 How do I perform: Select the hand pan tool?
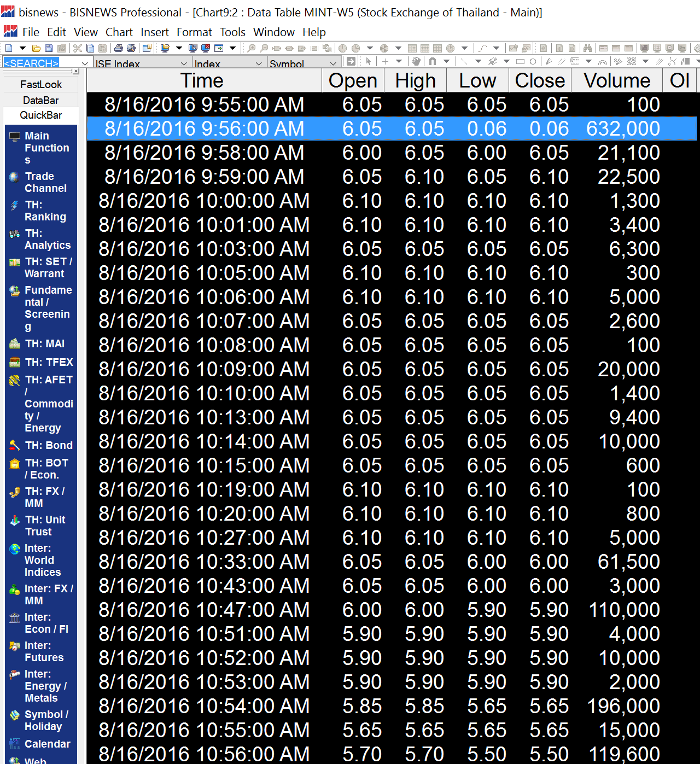pos(416,62)
